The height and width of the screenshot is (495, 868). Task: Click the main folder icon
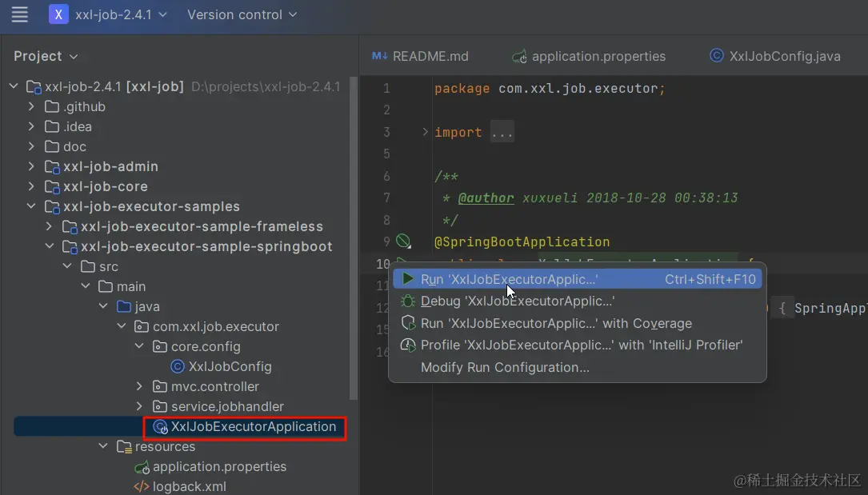coord(106,286)
